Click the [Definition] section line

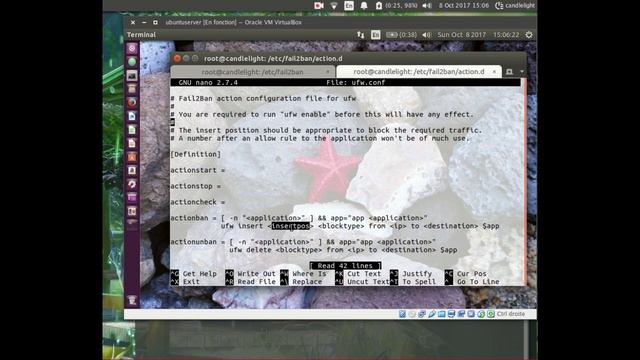click(x=196, y=154)
